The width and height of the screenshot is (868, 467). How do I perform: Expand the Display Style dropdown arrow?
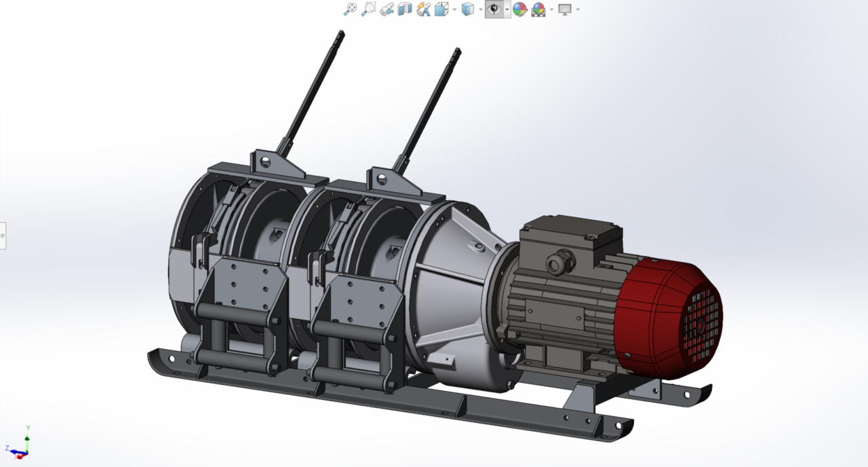[481, 10]
